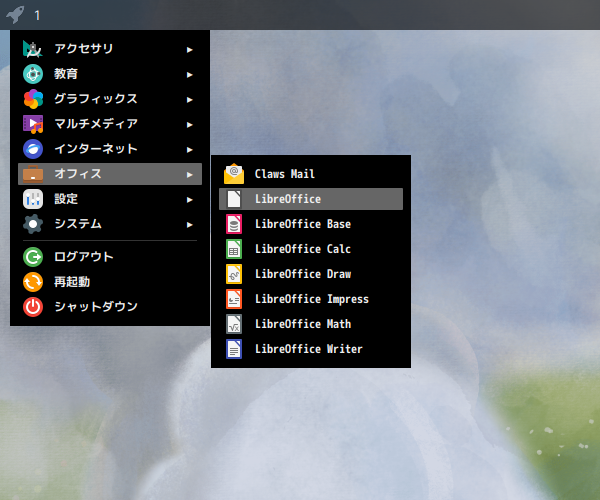Click the rocket launcher icon in panel
Viewport: 600px width, 500px height.
tap(15, 15)
